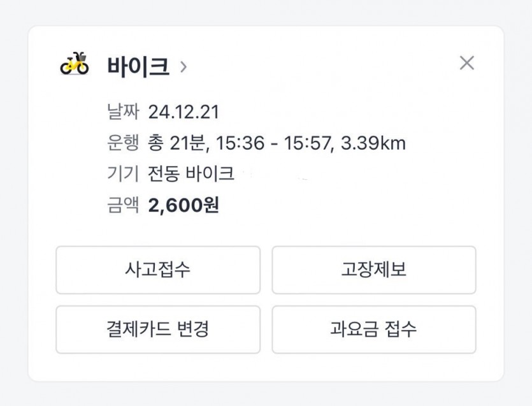Click the 기기 label

click(123, 174)
